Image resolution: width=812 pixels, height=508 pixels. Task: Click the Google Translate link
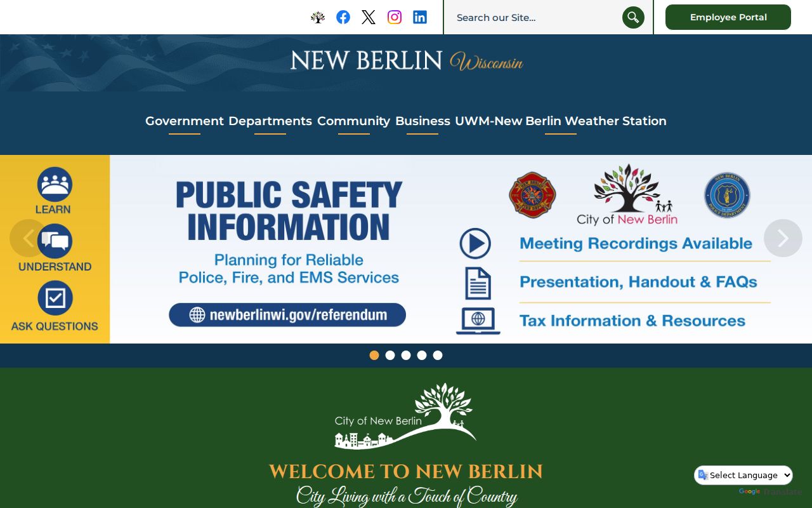point(770,492)
